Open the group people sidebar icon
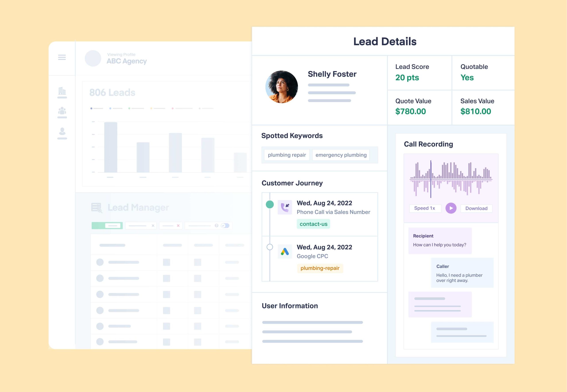The height and width of the screenshot is (392, 567). (62, 111)
